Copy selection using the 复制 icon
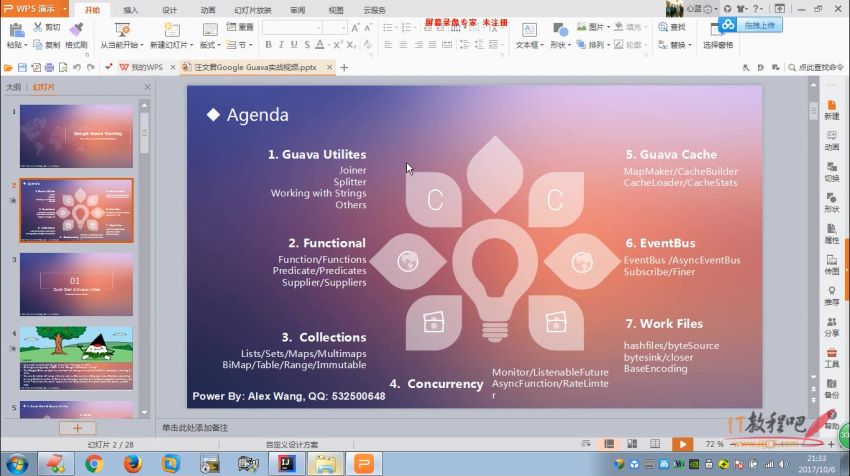 (37, 44)
